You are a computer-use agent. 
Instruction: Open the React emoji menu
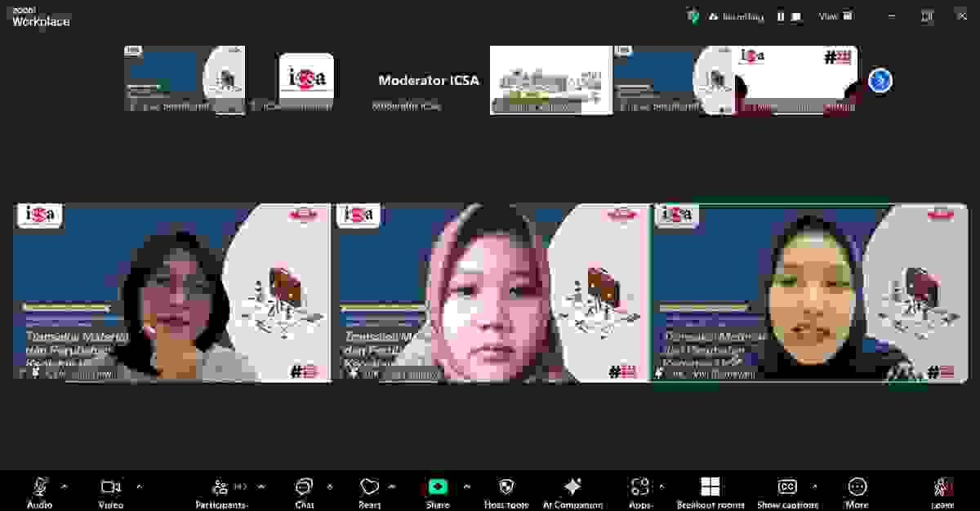(369, 491)
